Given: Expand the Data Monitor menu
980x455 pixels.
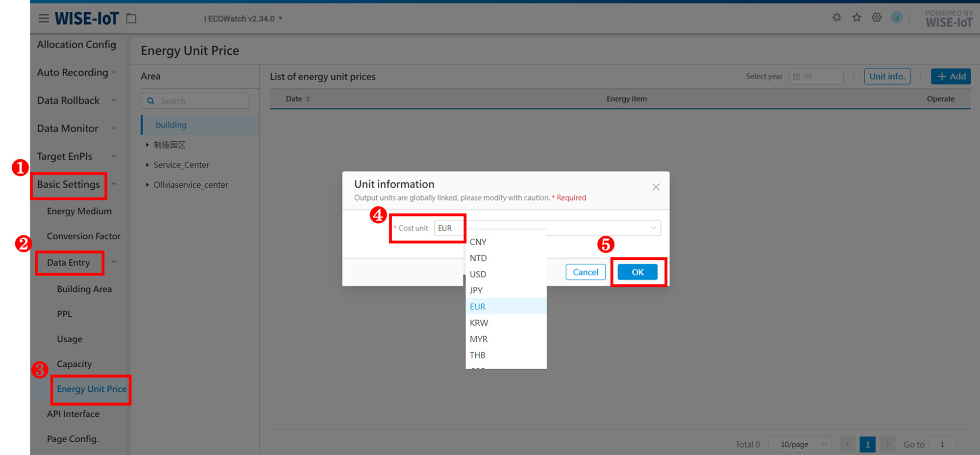Looking at the screenshot, I should pyautogui.click(x=114, y=128).
